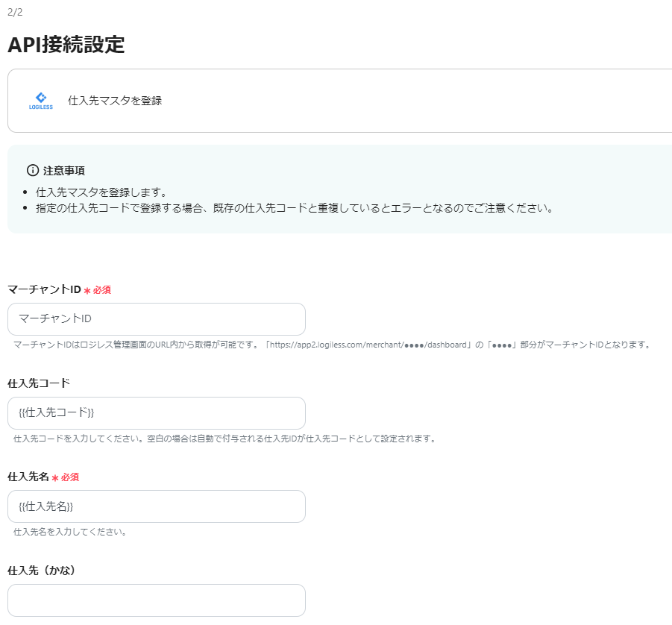Click the red asterisk next to 仕入先名
Screen dimensions: 672x625
(x=55, y=477)
